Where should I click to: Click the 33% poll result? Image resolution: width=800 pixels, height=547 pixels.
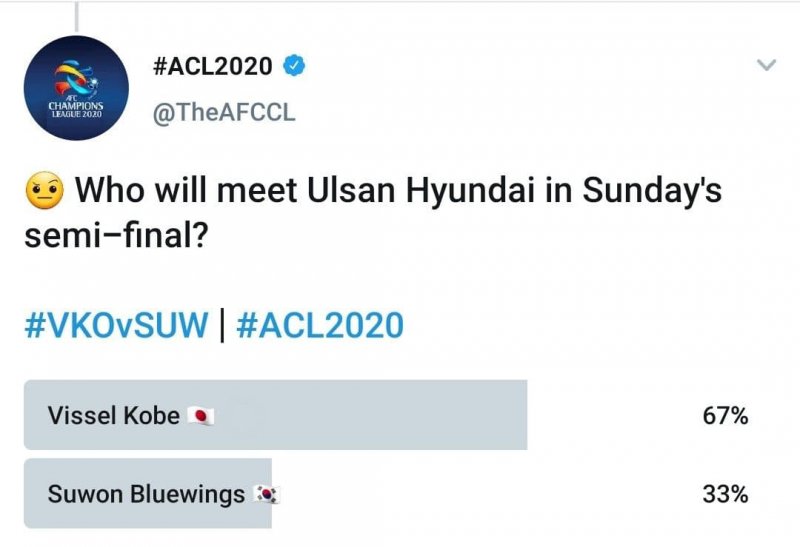point(725,494)
